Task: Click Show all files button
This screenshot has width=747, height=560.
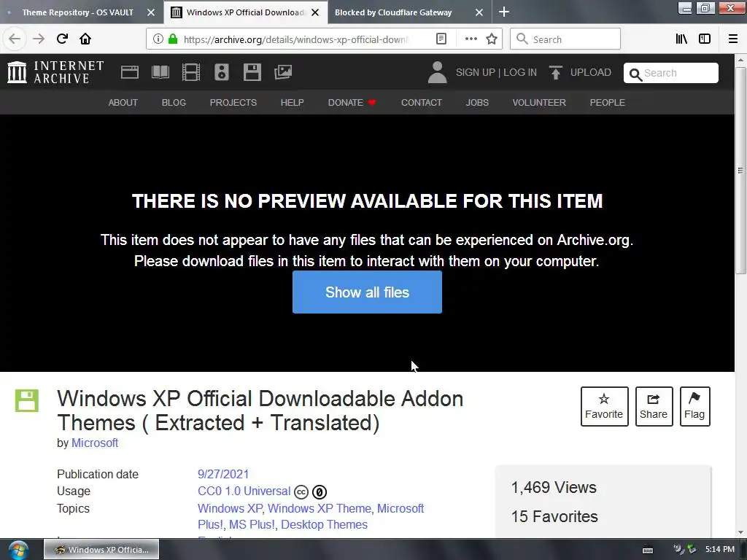Action: (x=367, y=292)
